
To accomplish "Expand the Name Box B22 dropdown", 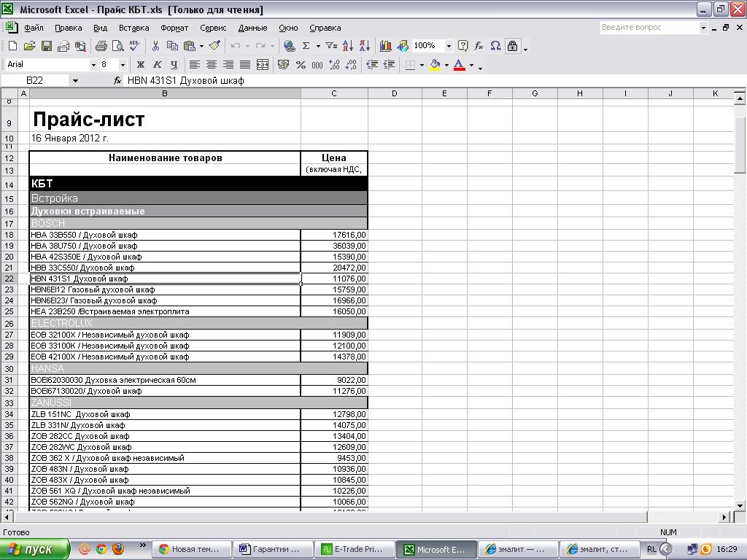I will (x=75, y=80).
